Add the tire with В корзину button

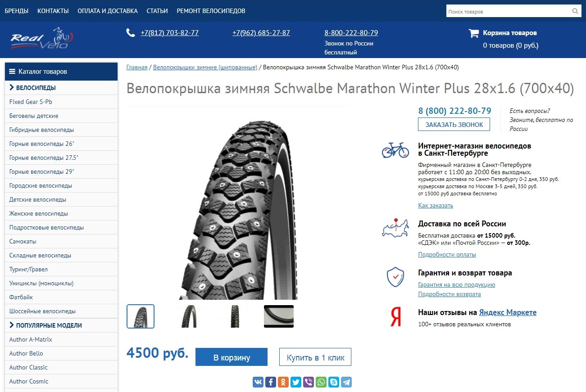click(x=232, y=357)
